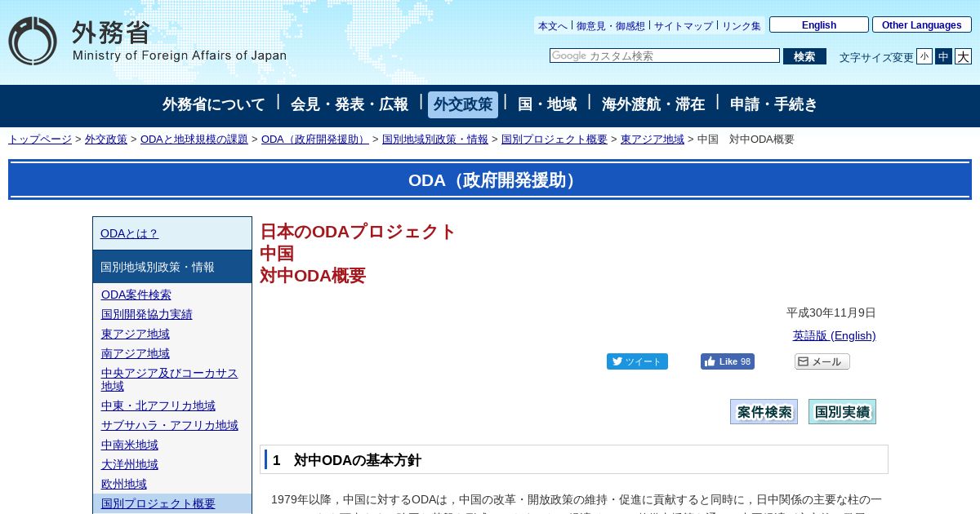The image size is (980, 514).
Task: Click the English language button
Action: coord(819,24)
